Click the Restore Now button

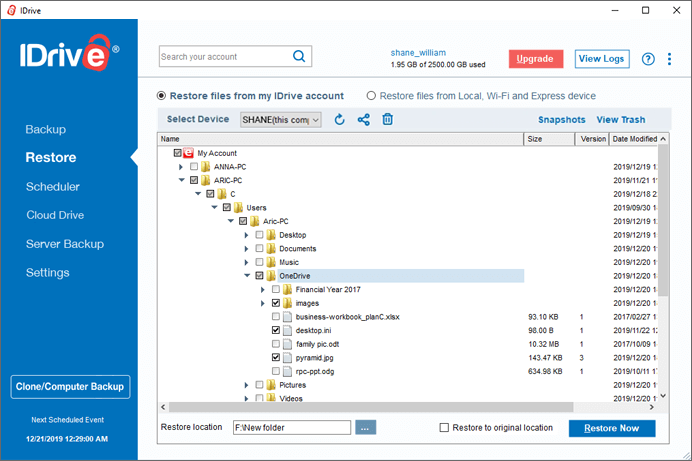tap(612, 428)
